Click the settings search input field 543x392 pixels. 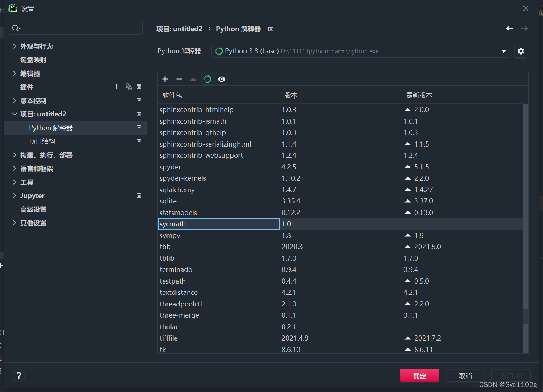[x=76, y=28]
